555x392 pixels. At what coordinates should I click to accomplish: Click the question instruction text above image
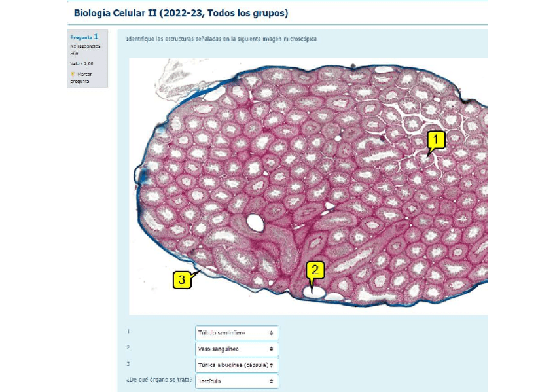pyautogui.click(x=221, y=39)
